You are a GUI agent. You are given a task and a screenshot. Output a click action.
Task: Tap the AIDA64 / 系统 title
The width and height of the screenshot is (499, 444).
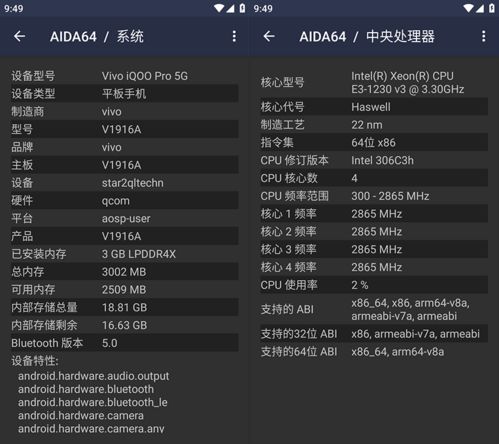click(x=97, y=36)
